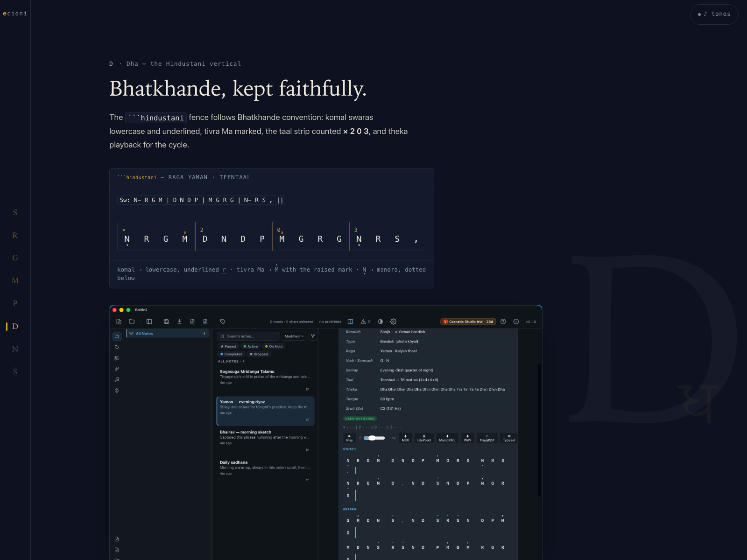Open the Modified sort dropdown
Screen dimensions: 747x560
[294, 336]
